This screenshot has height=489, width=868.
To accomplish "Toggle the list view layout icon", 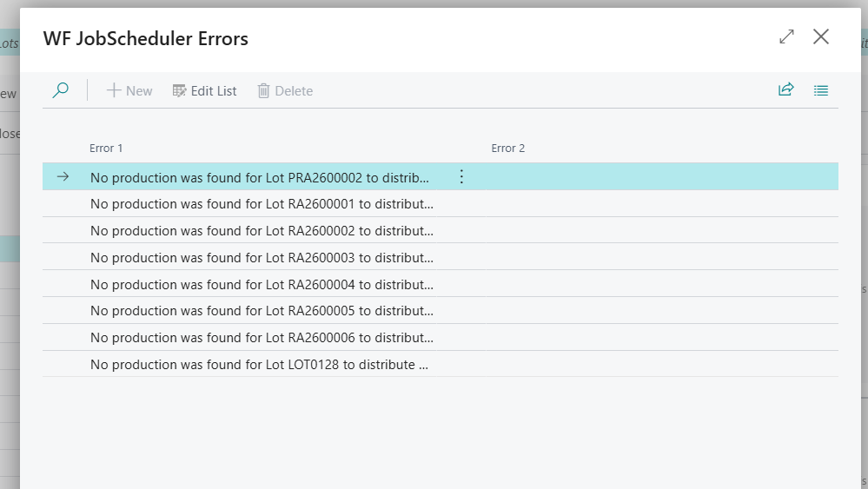I will pyautogui.click(x=820, y=89).
